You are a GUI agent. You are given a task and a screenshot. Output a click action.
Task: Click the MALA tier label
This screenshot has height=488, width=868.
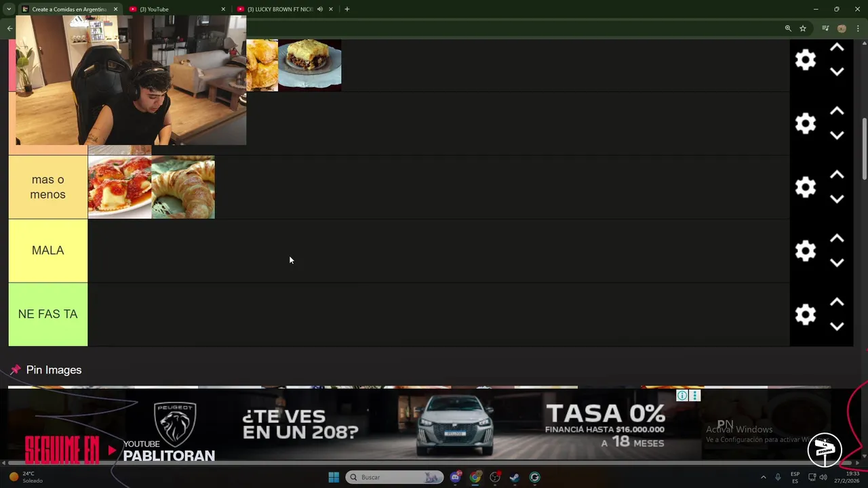coord(48,251)
